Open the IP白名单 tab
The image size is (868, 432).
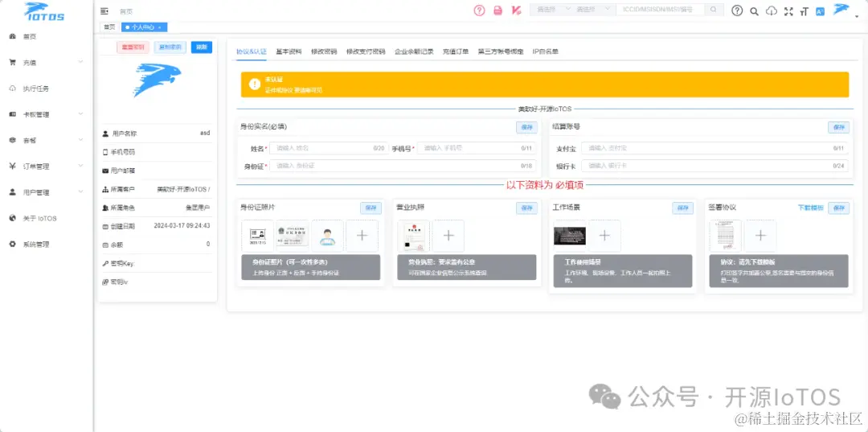[545, 51]
